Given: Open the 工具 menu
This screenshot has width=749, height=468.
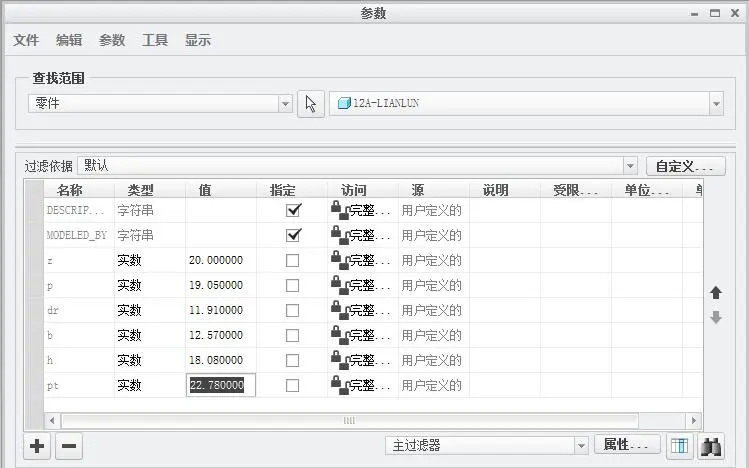Looking at the screenshot, I should coord(155,40).
